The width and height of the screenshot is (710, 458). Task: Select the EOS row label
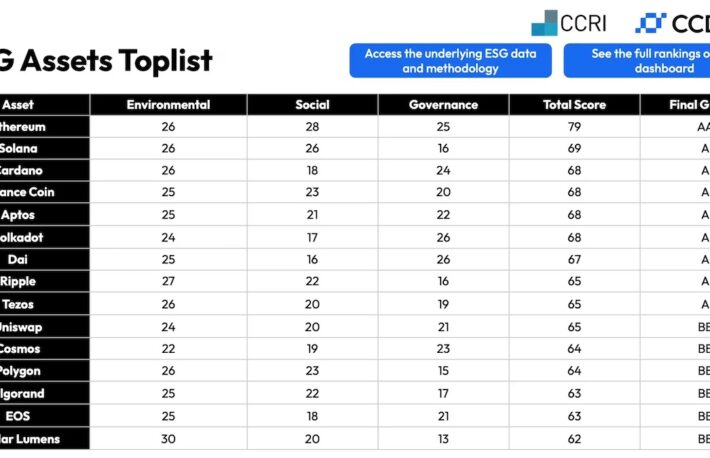coord(44,416)
